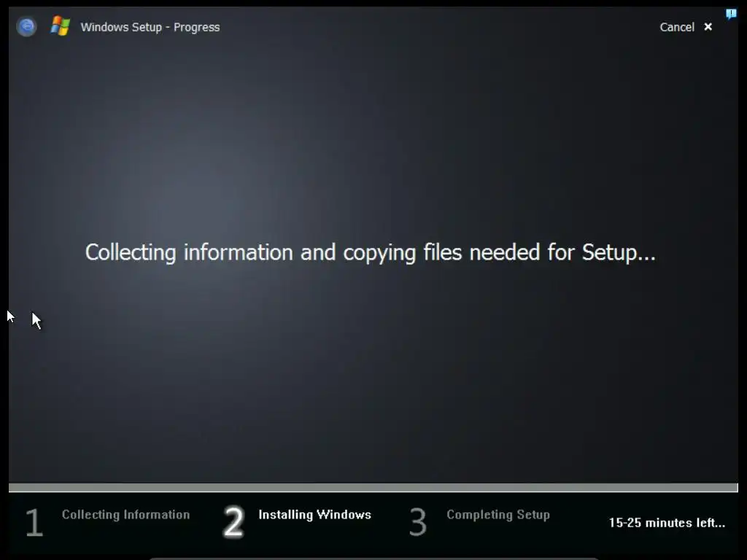Viewport: 747px width, 560px height.
Task: Click the step 1 number
Action: tap(34, 522)
